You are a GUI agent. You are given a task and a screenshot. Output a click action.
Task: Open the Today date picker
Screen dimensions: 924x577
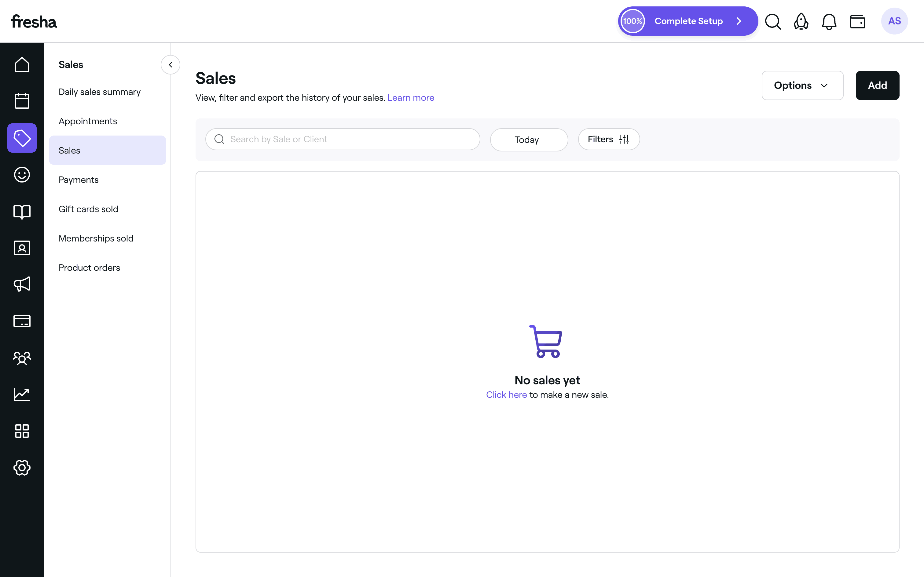528,140
